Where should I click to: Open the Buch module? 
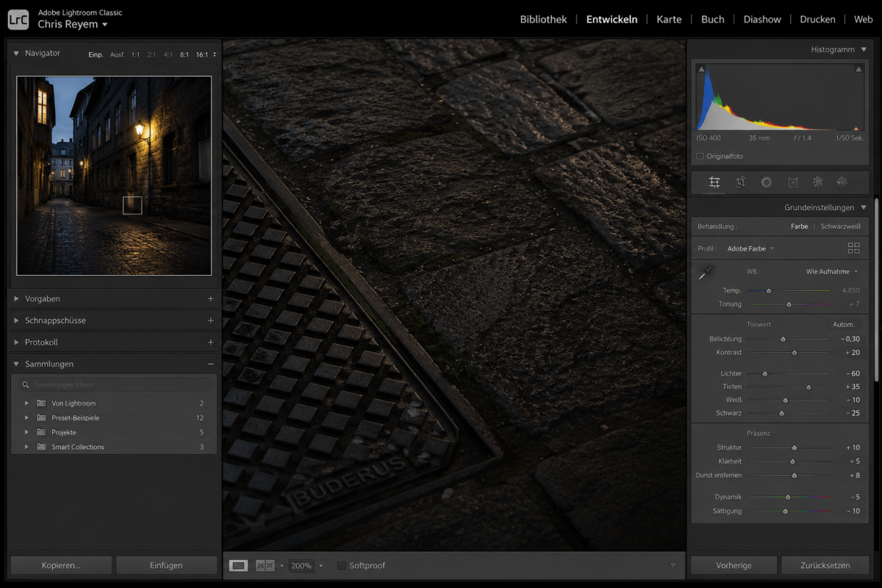tap(712, 19)
